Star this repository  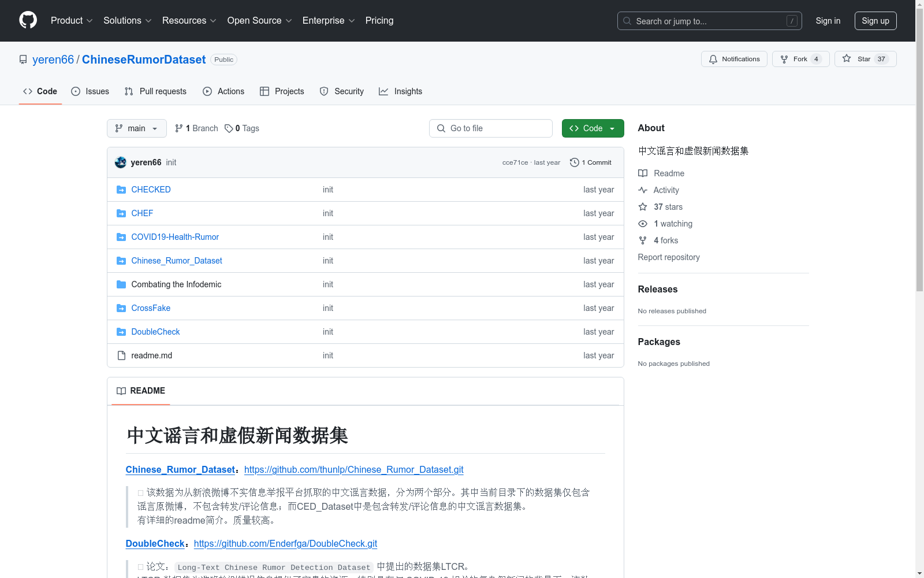tap(865, 59)
